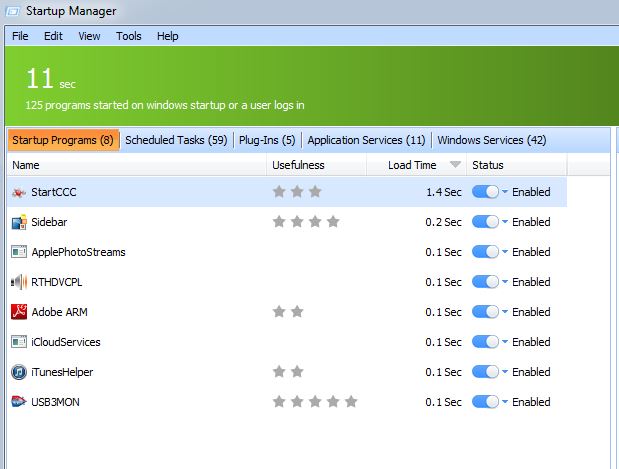619x469 pixels.
Task: Select the Sidebar entry name
Action: tap(49, 222)
